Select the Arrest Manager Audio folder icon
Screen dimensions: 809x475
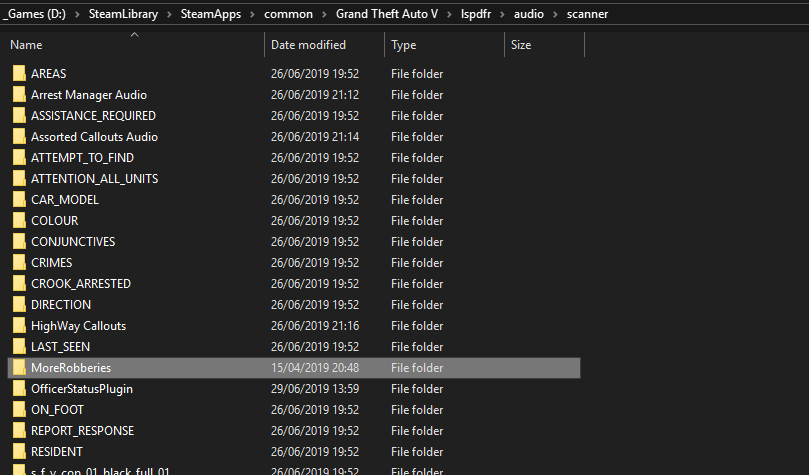coord(19,94)
